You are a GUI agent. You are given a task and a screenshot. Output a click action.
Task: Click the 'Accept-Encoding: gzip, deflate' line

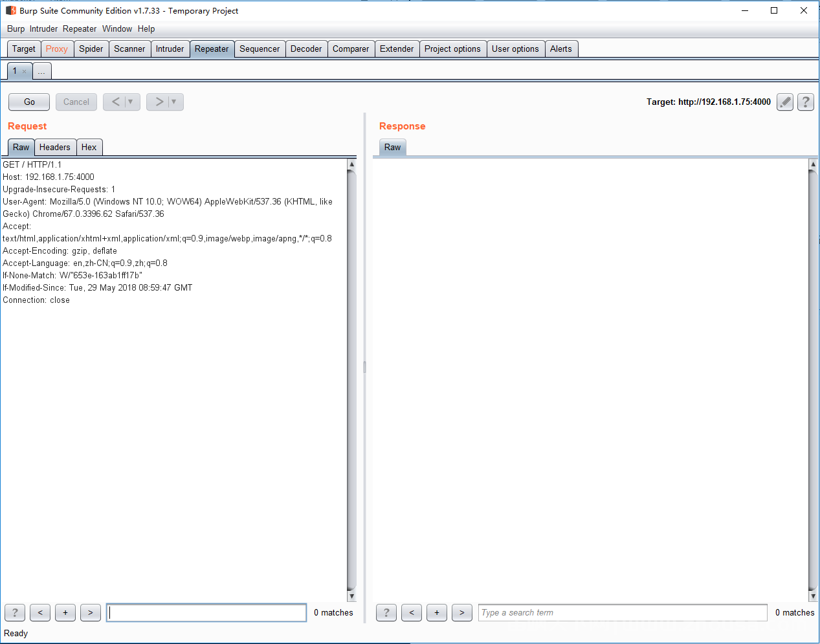pos(60,250)
